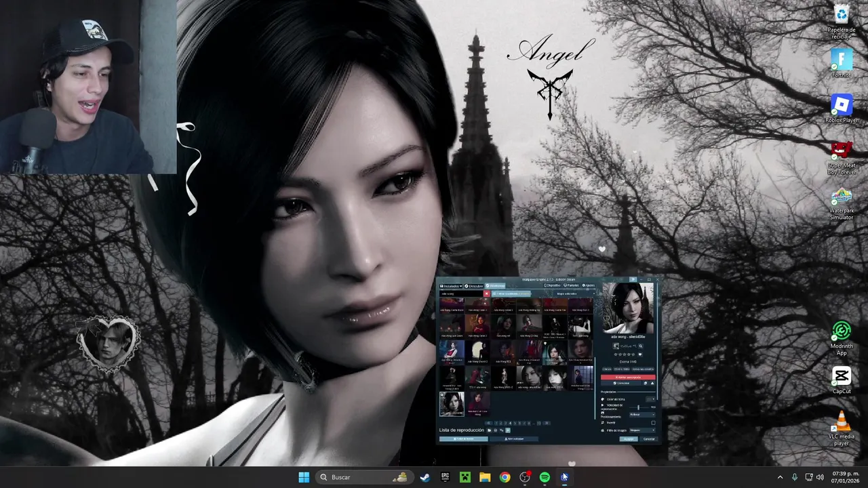The height and width of the screenshot is (488, 868).
Task: Show hidden system tray icons
Action: coord(780,477)
